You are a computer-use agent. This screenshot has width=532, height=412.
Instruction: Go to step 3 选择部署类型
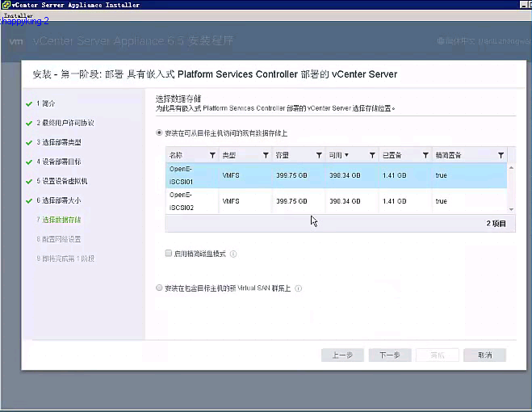[x=59, y=142]
